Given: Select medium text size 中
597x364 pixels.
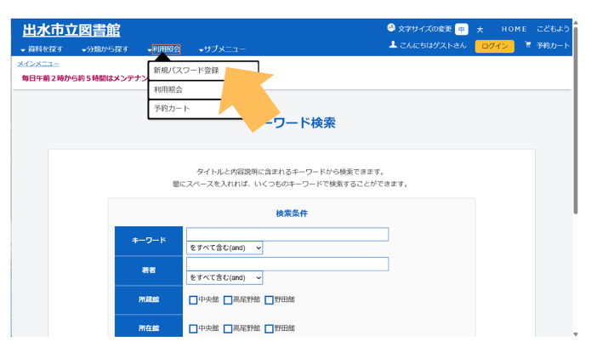Looking at the screenshot, I should click(461, 29).
